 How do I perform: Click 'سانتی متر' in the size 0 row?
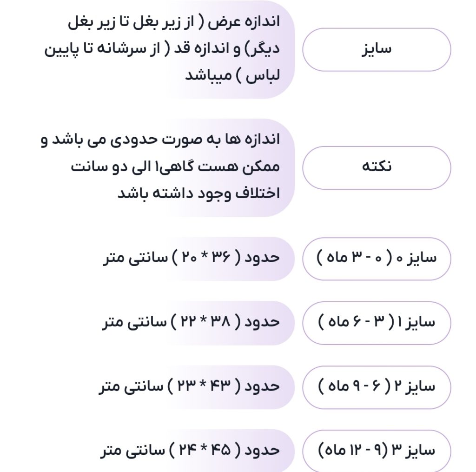(x=128, y=258)
